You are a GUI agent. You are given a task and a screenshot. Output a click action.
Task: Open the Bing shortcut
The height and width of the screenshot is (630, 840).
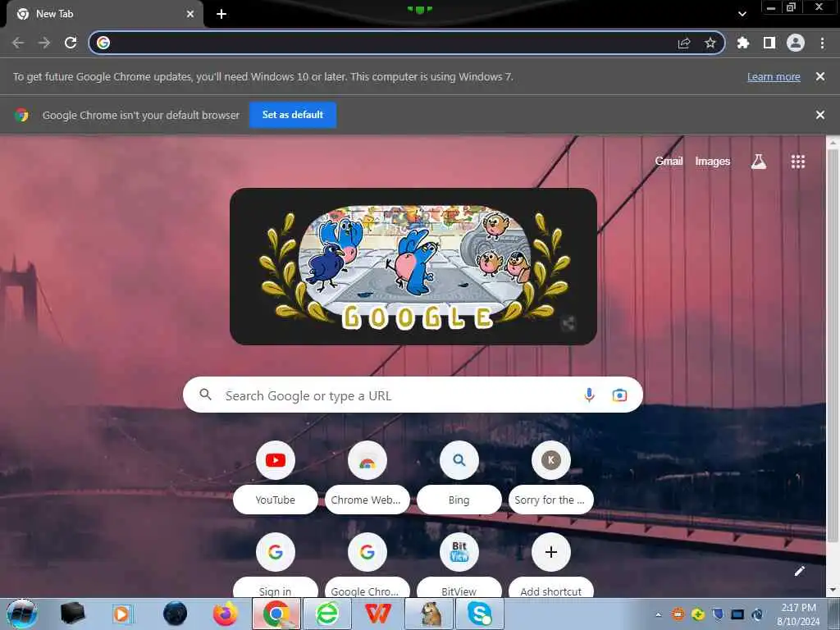point(459,477)
